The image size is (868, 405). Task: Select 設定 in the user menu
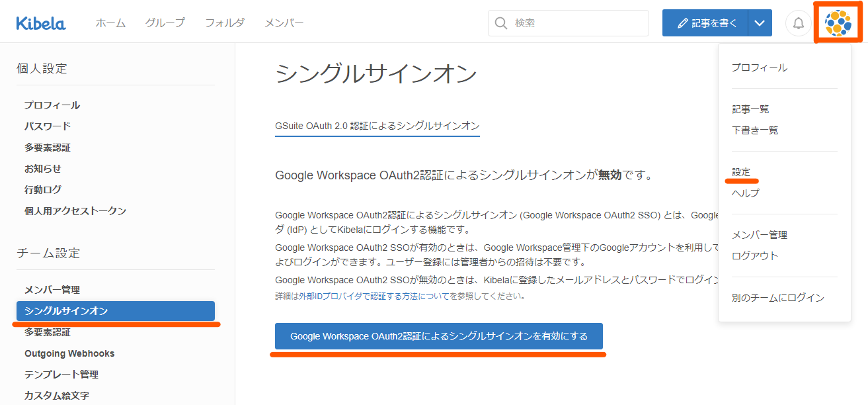click(741, 172)
